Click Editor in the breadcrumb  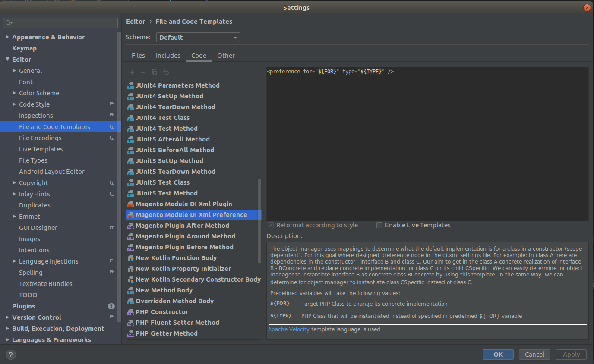pyautogui.click(x=136, y=22)
